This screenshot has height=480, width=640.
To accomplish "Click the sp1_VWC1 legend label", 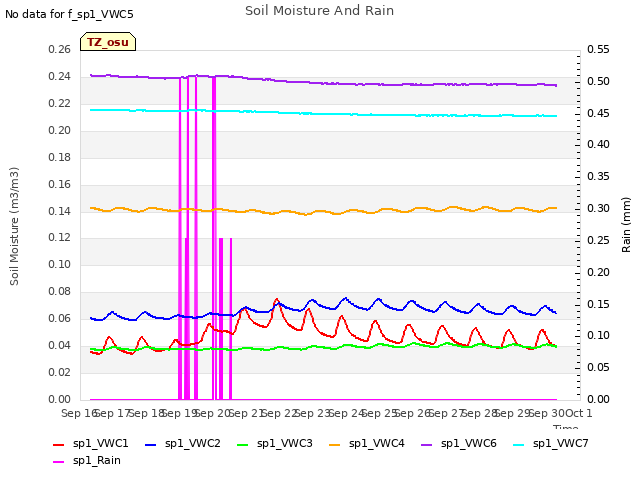I will click(100, 443).
